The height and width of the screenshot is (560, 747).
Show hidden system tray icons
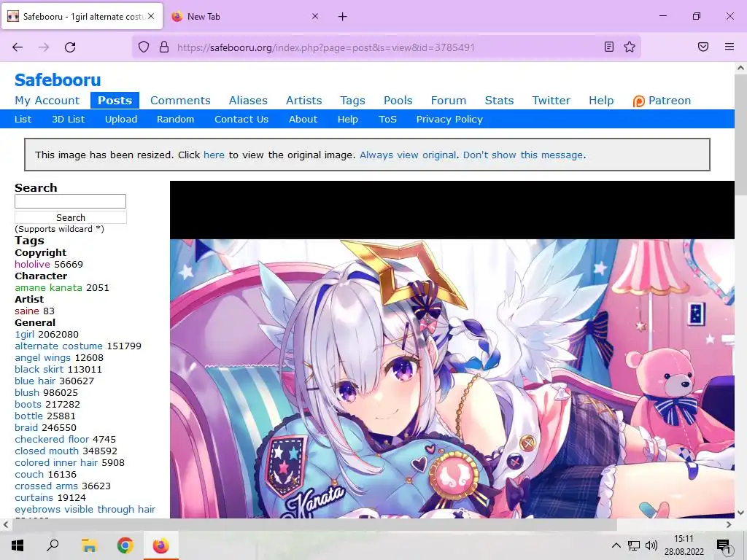616,545
